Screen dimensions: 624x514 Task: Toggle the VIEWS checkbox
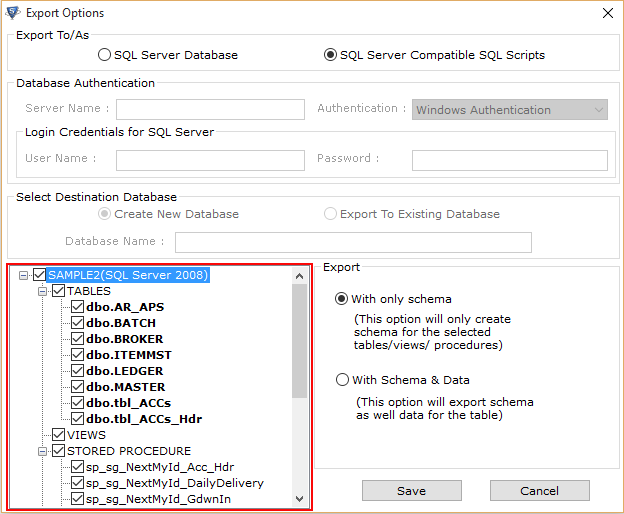click(58, 435)
